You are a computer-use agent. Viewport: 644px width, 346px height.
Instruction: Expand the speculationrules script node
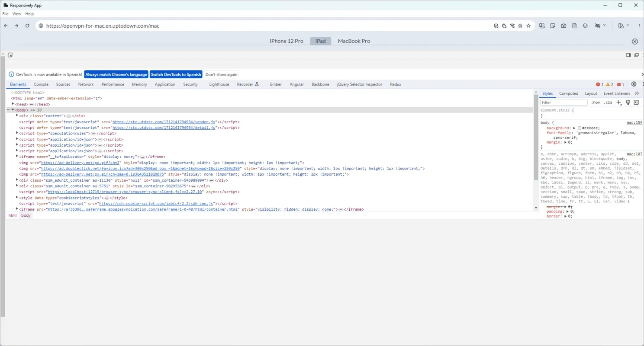(17, 133)
